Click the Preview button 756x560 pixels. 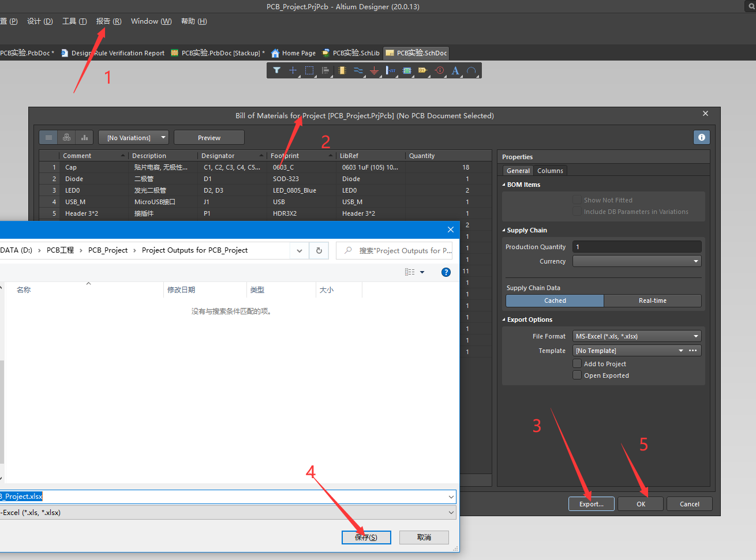pyautogui.click(x=209, y=137)
